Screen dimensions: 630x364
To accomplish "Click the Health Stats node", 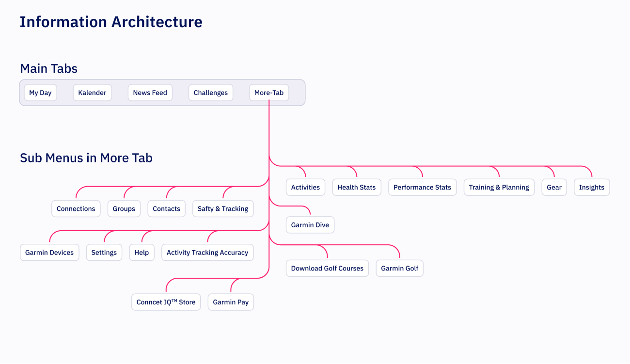I will point(356,188).
